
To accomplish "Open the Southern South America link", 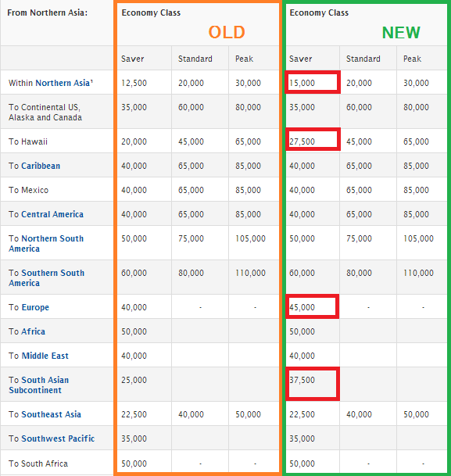I will [x=46, y=277].
